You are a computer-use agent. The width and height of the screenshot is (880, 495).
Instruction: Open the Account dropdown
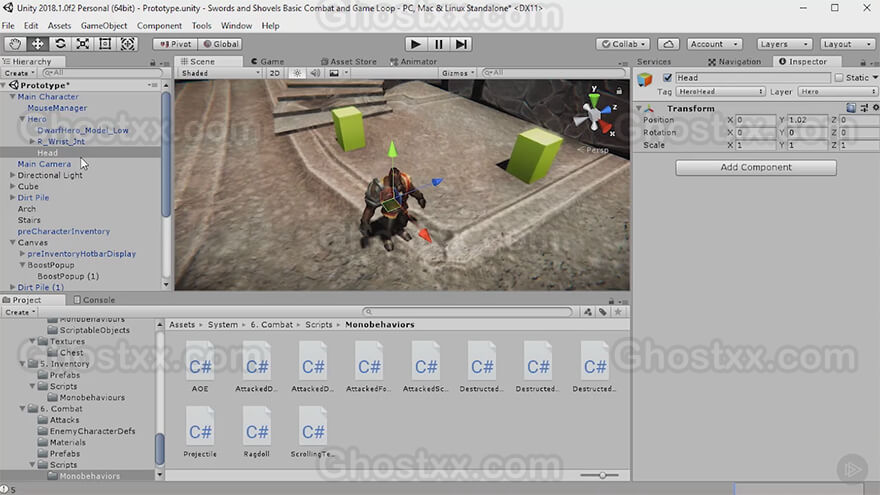714,44
